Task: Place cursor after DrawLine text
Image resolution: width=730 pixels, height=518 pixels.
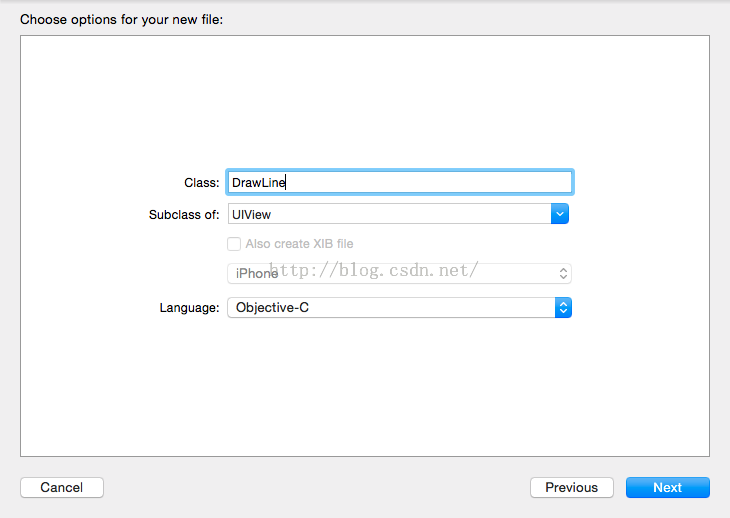Action: point(287,182)
